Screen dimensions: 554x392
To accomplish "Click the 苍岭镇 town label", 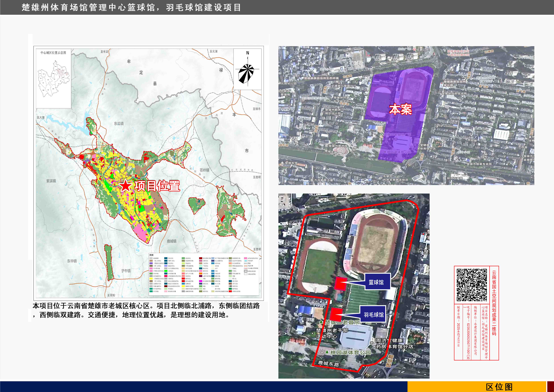I will [x=204, y=170].
